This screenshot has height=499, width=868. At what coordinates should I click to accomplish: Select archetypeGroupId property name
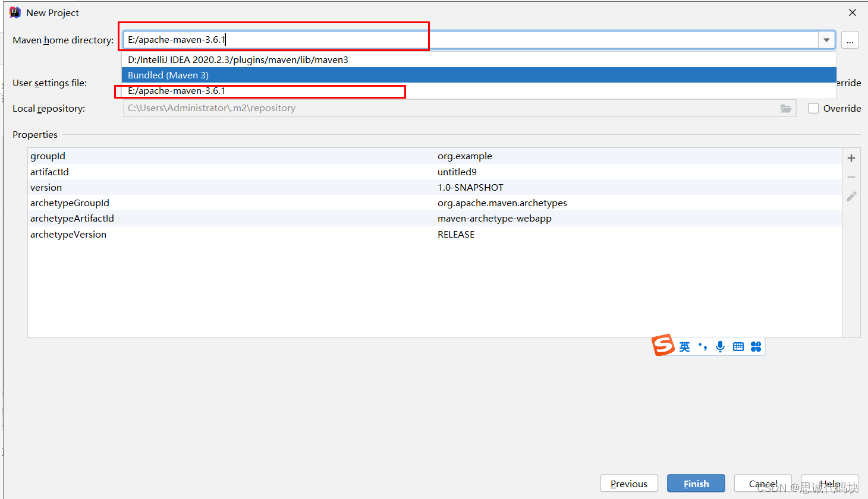(70, 203)
